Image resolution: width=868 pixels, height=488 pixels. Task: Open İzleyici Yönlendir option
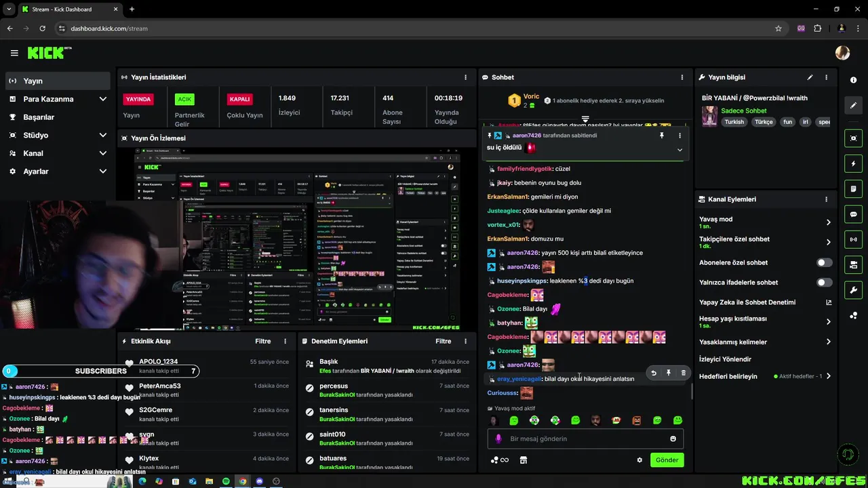tap(725, 359)
